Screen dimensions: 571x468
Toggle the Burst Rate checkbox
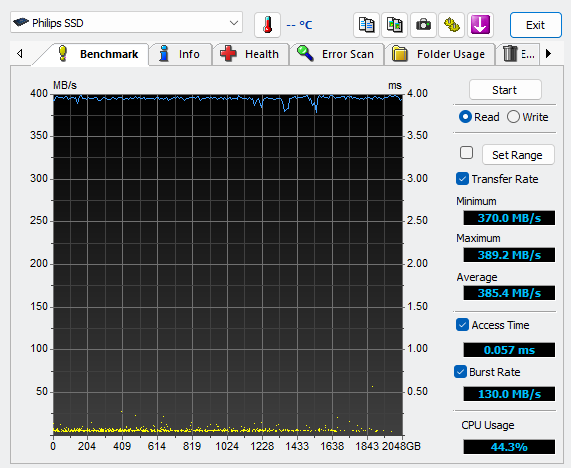tap(461, 371)
